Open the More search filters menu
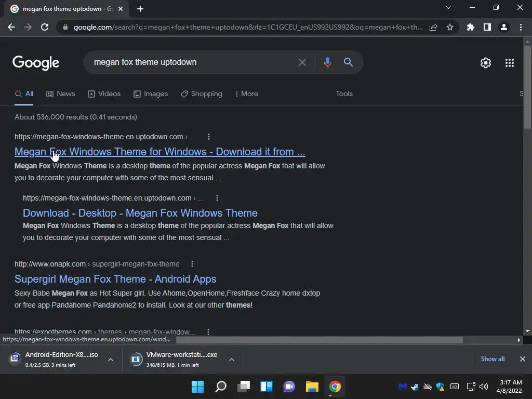 (246, 94)
